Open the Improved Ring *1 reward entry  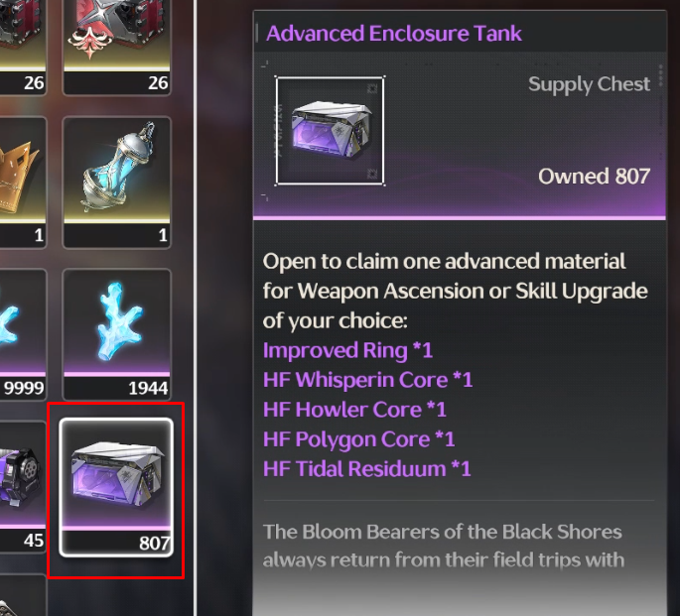tap(347, 350)
